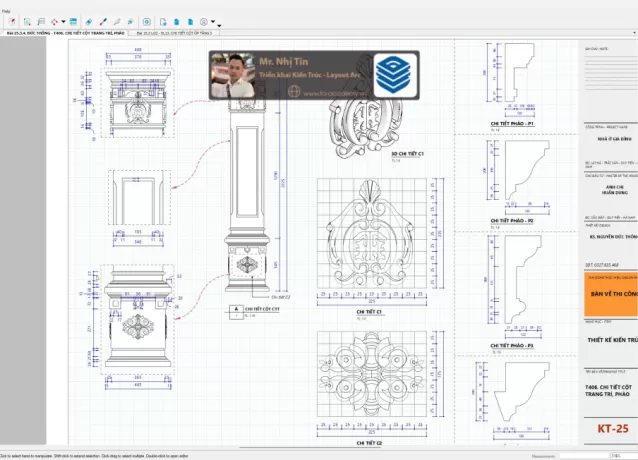Screen dimensions: 638x460
Task: Switch to the second document tab
Action: [x=174, y=33]
